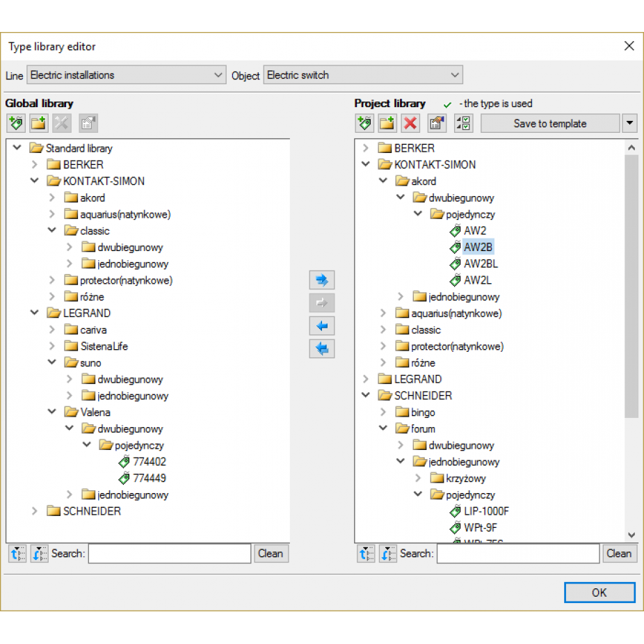This screenshot has height=644, width=644.
Task: Expand all tree icon in Project library search bar
Action: [x=366, y=554]
